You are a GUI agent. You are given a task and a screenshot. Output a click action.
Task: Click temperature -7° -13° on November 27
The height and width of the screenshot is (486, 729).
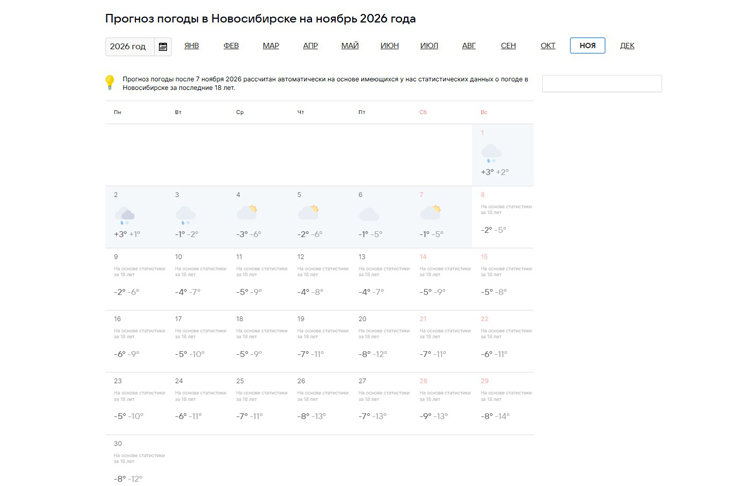tap(373, 416)
